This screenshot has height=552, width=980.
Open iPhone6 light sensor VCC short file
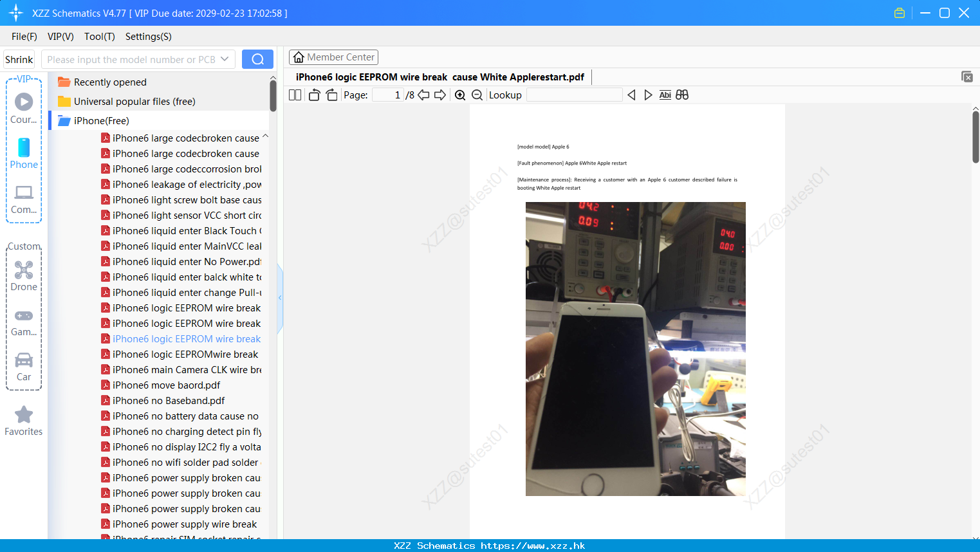[x=181, y=216]
